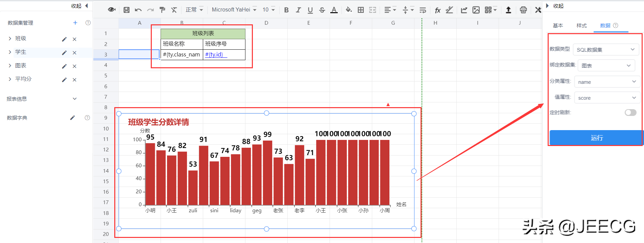Delete the 班级 dataset
This screenshot has width=644, height=243.
[x=74, y=39]
